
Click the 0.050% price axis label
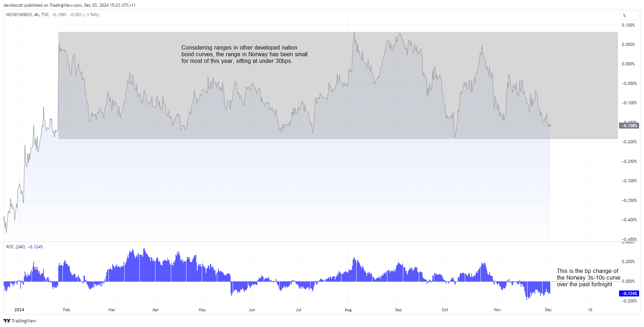628,45
